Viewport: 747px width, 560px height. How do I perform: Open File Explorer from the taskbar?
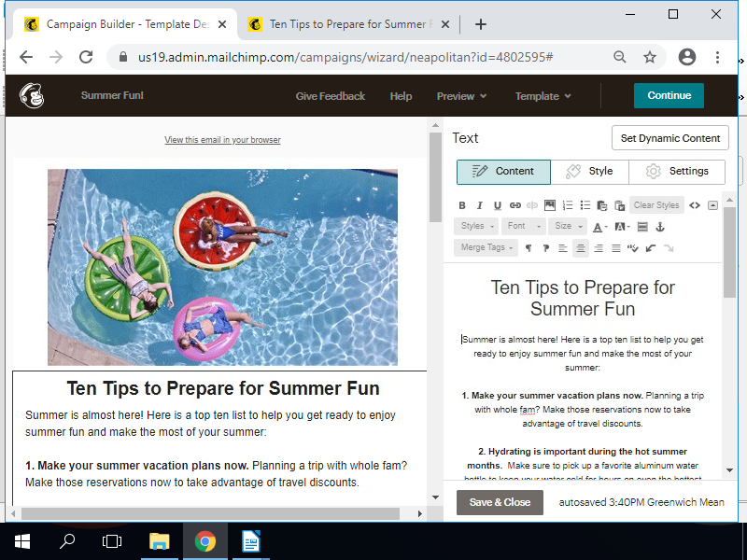point(160,541)
